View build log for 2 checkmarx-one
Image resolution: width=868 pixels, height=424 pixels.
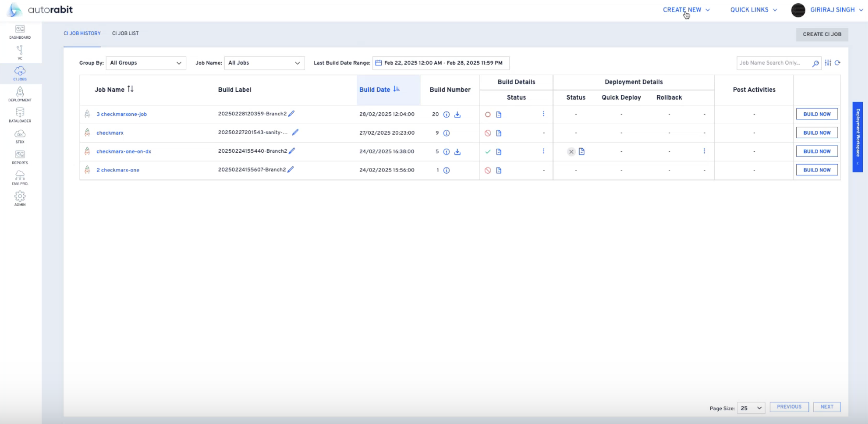[499, 170]
